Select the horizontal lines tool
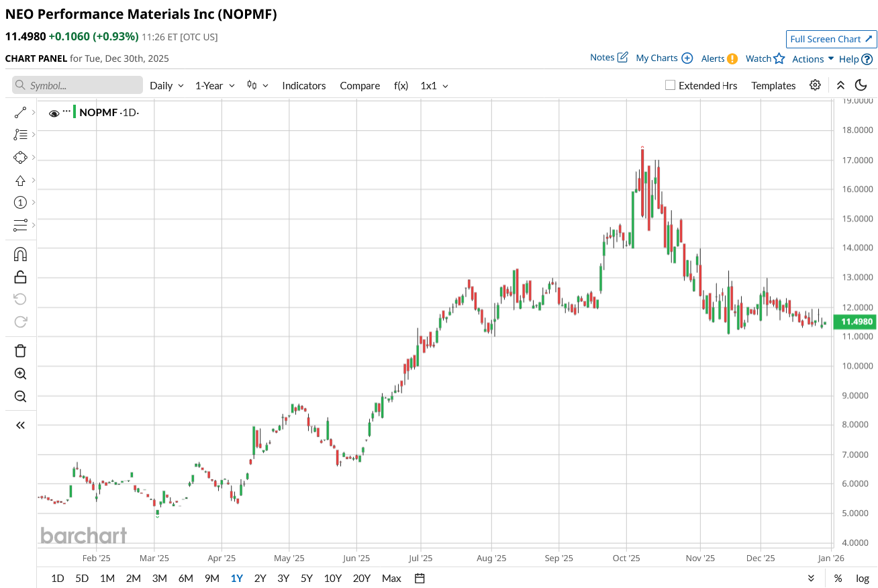The width and height of the screenshot is (878, 588). 20,225
